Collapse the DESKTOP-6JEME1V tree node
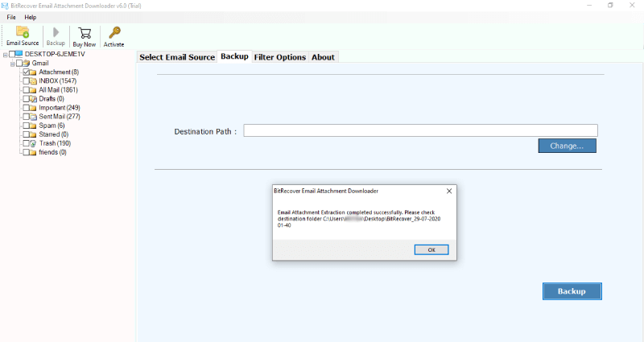Viewport: 644px width, 342px height. coord(6,55)
